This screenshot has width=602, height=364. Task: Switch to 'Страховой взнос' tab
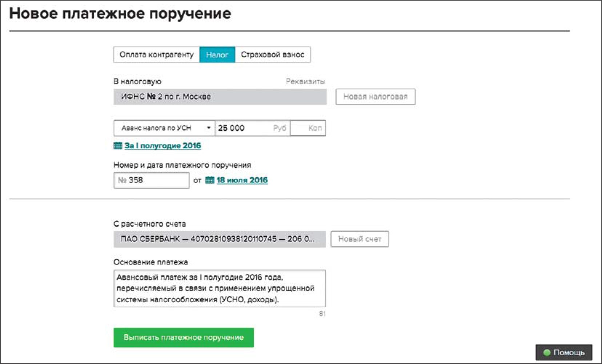(273, 54)
